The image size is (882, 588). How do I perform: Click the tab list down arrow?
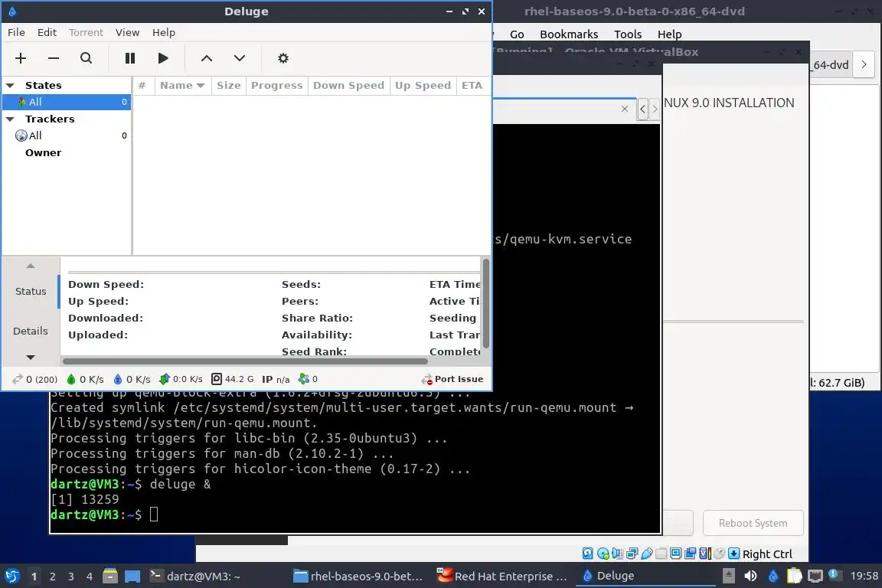pyautogui.click(x=31, y=358)
